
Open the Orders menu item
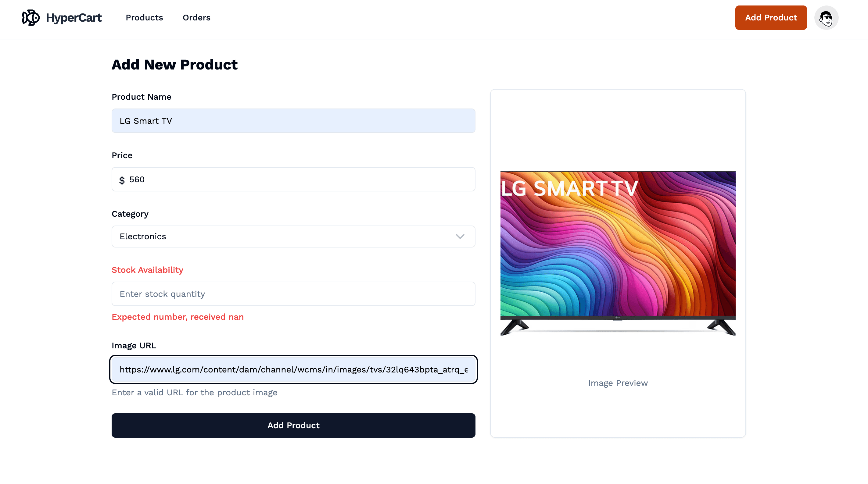point(196,17)
